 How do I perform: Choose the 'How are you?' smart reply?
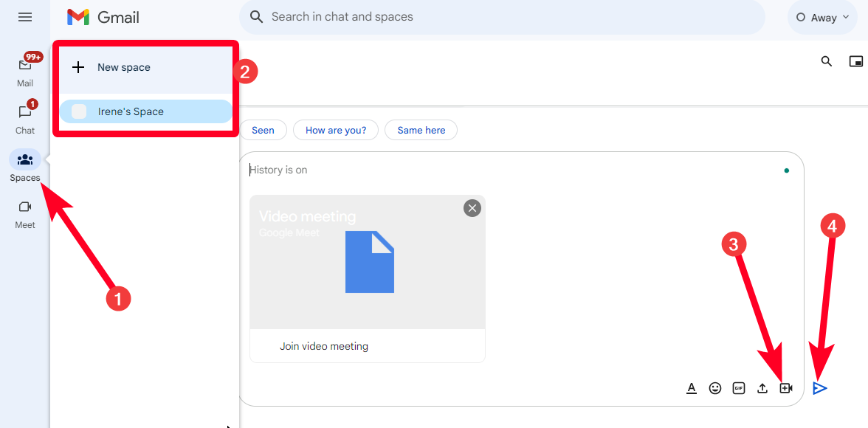click(336, 130)
